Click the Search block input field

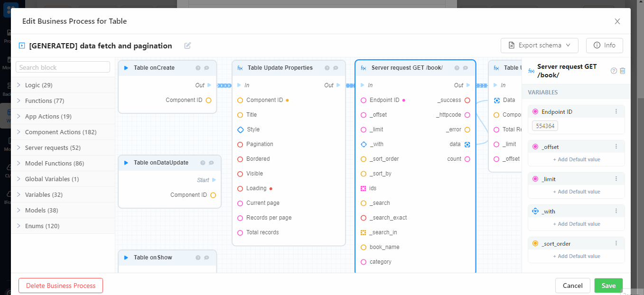[x=63, y=67]
